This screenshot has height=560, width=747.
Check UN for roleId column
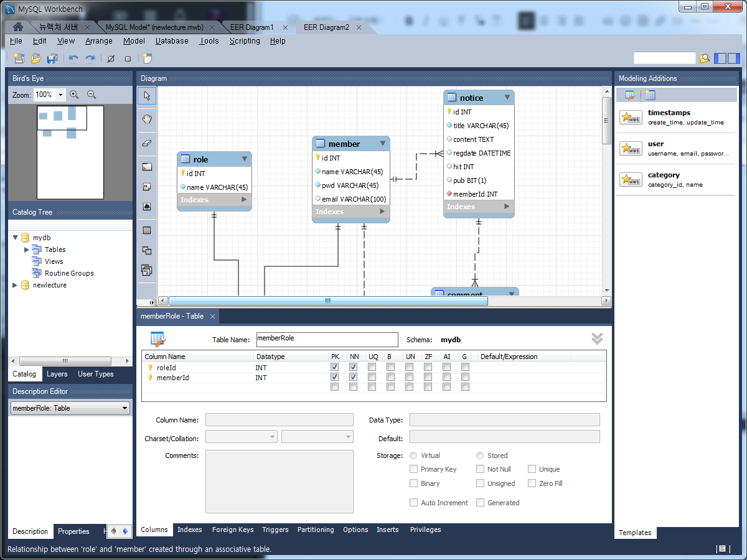[x=409, y=367]
